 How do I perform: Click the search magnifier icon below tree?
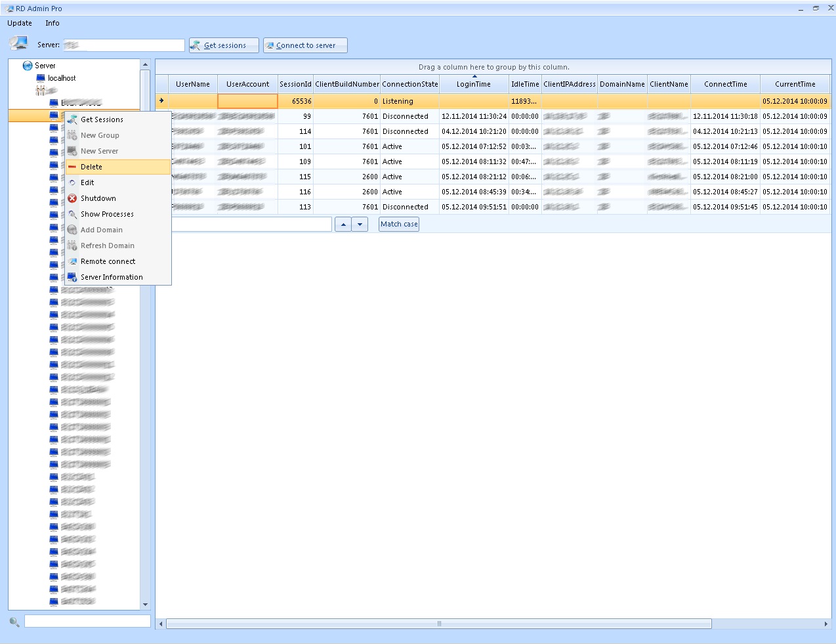14,622
